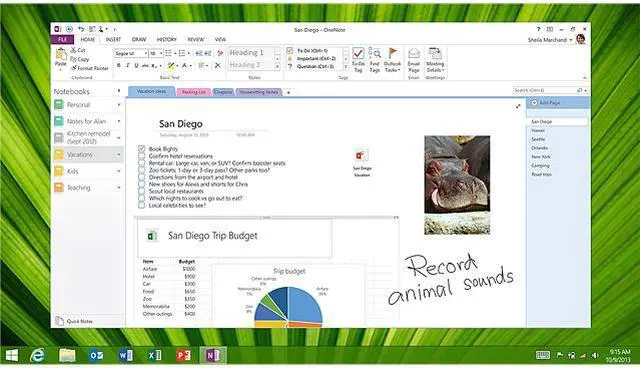Open the Hawaii page in page list

[x=538, y=131]
